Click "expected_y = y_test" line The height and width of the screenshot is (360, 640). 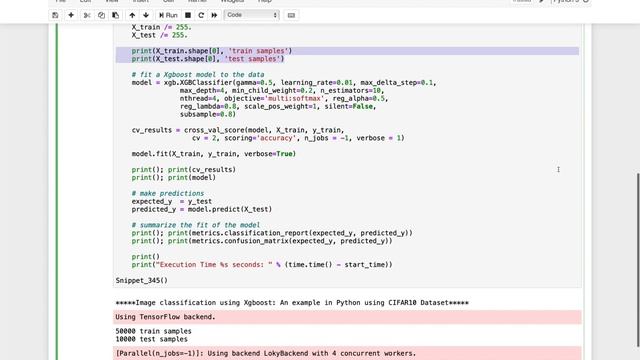point(171,201)
